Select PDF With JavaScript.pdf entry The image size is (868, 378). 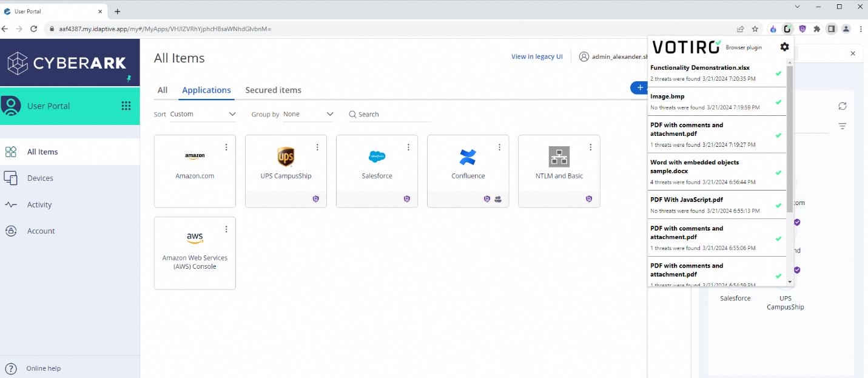[717, 204]
